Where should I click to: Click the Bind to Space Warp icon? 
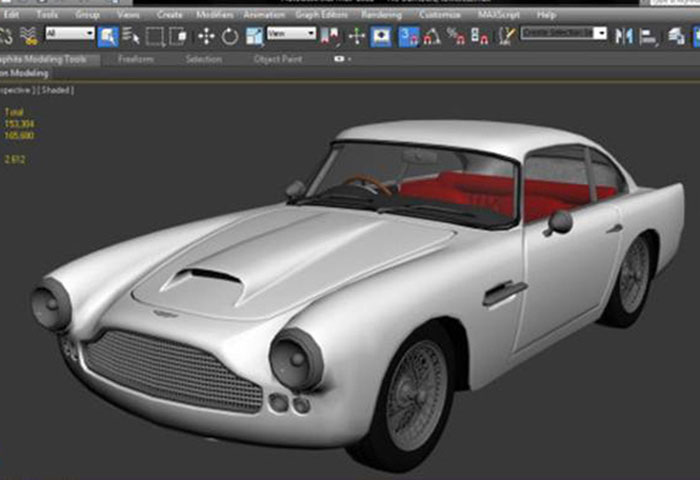click(x=29, y=36)
